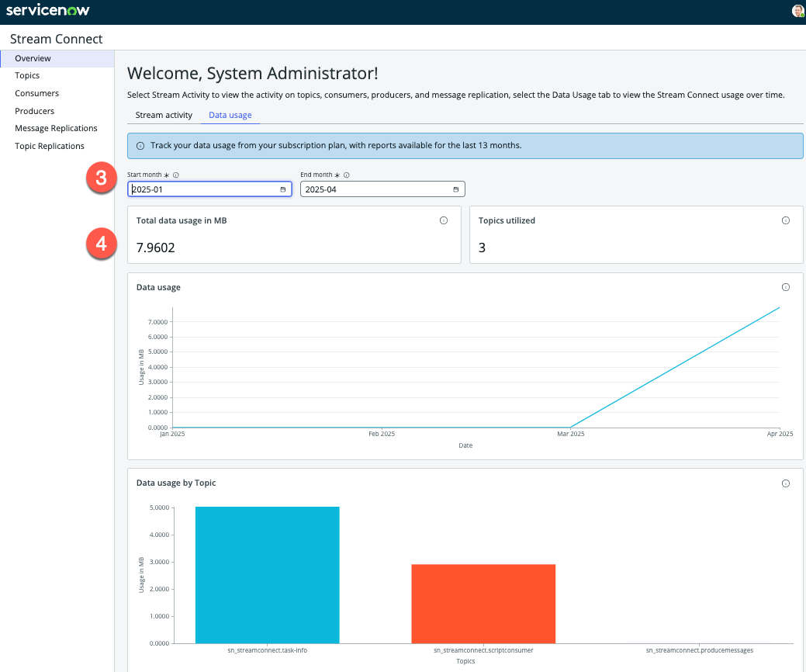
Task: Select the Data usage tab
Action: (x=230, y=115)
